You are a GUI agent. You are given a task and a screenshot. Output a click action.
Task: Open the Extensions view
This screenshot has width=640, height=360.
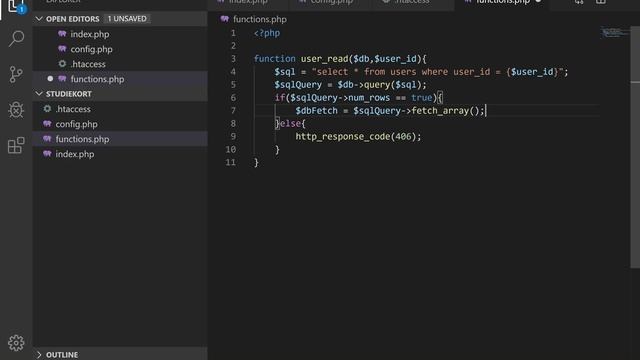coord(16,145)
